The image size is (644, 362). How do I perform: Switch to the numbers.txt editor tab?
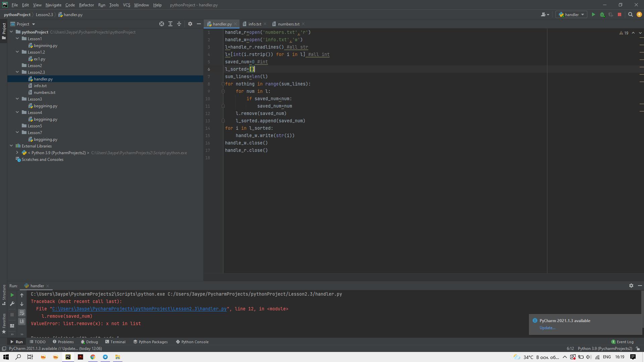pos(288,24)
